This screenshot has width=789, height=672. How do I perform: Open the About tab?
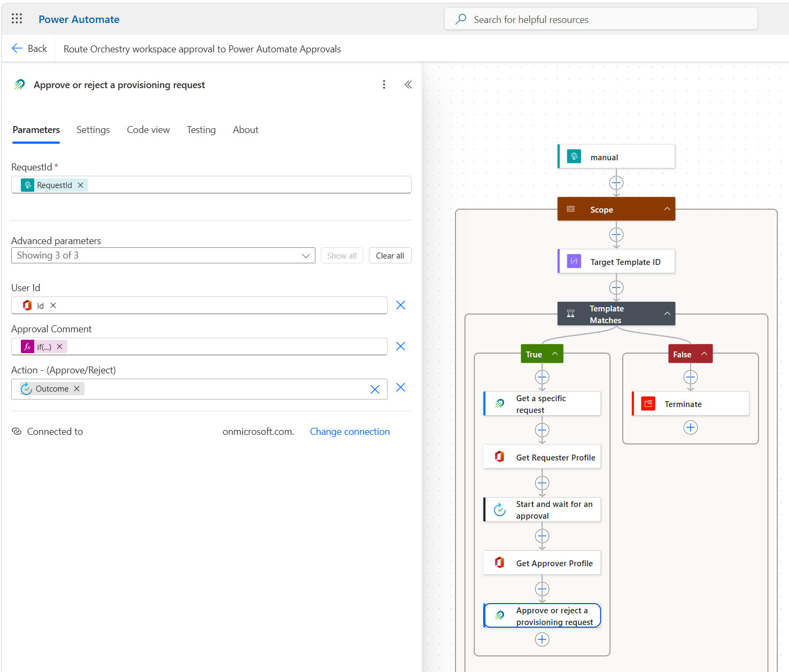click(245, 130)
